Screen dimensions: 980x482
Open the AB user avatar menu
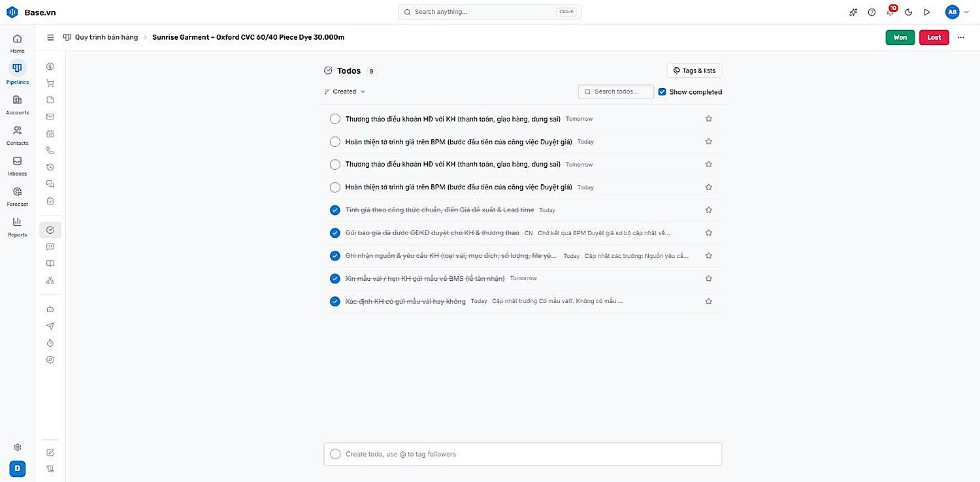952,12
